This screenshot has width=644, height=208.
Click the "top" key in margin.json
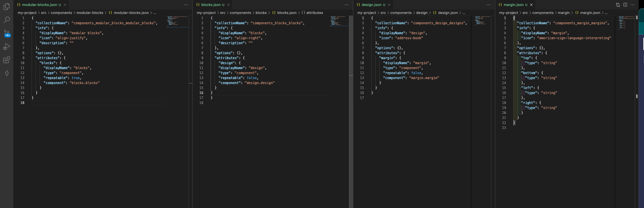pyautogui.click(x=526, y=58)
